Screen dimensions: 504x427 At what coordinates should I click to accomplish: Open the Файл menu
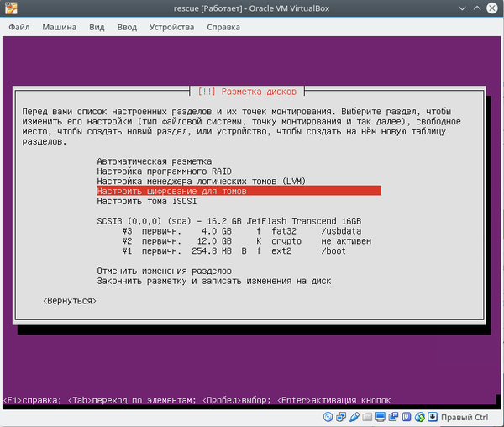coord(19,27)
